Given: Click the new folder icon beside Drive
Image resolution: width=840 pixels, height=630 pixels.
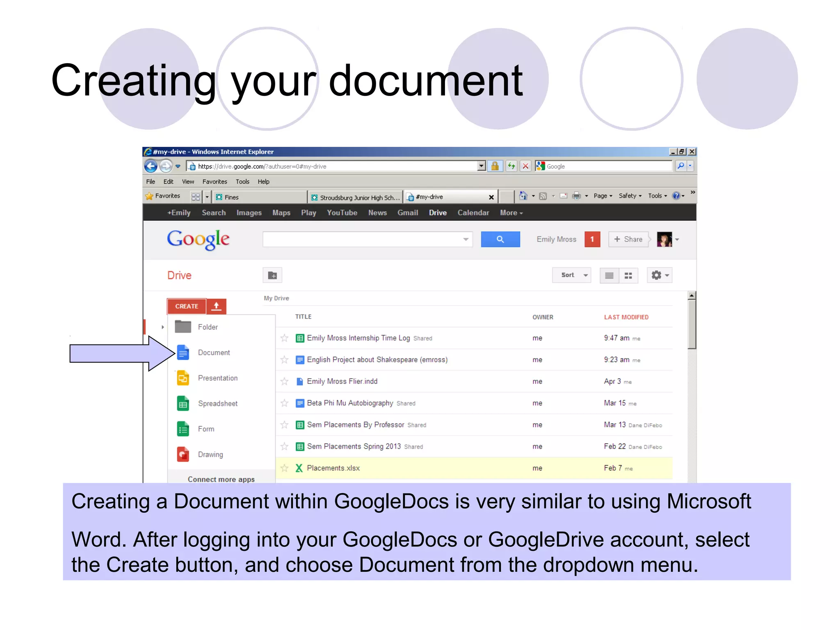Looking at the screenshot, I should pyautogui.click(x=272, y=275).
